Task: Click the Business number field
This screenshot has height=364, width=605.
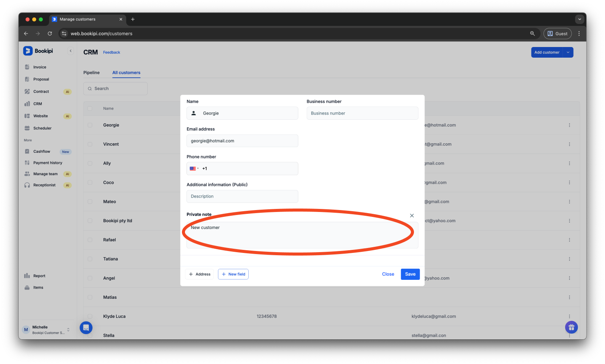Action: tap(362, 113)
